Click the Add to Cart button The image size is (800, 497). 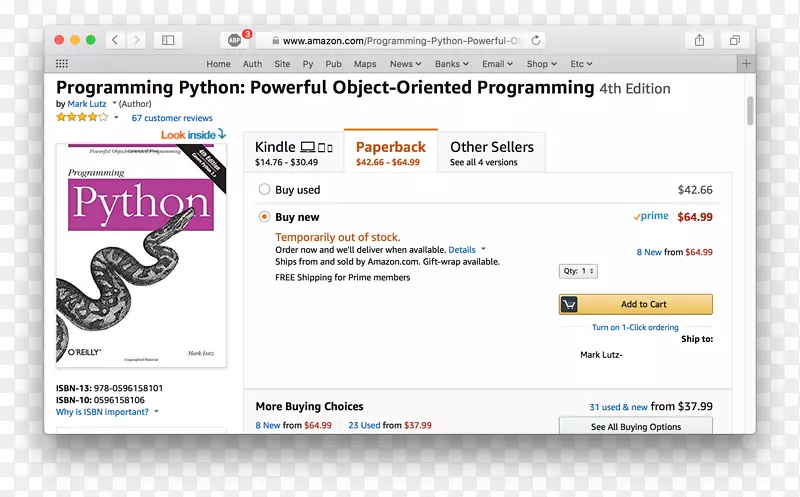(636, 304)
